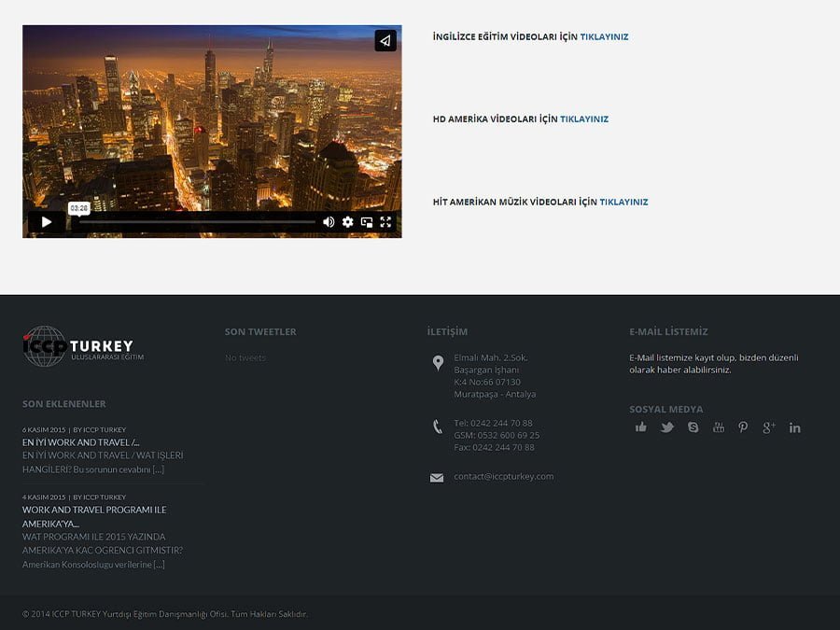This screenshot has width=840, height=630.
Task: Open the Google Plus social icon
Action: pos(769,427)
